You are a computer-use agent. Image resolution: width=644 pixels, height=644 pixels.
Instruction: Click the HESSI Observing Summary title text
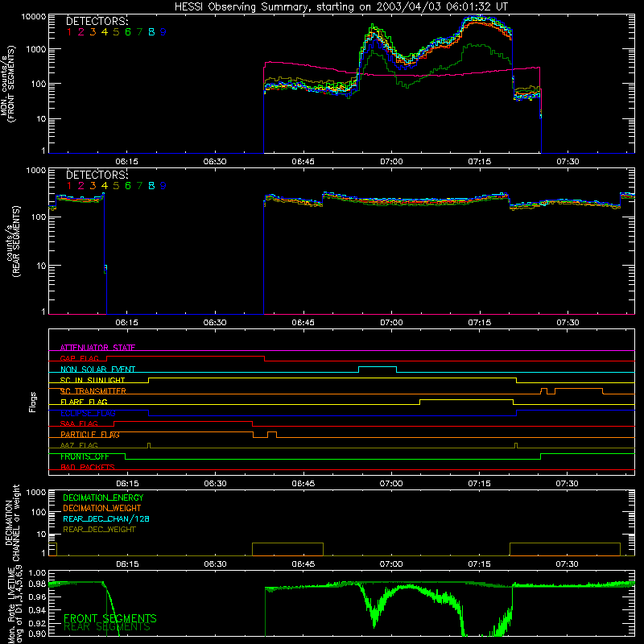point(341,7)
